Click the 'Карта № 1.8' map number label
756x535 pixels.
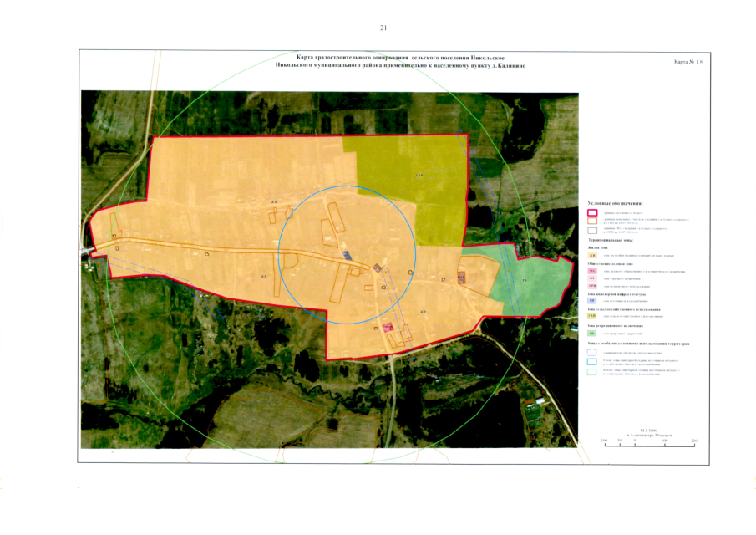click(x=689, y=63)
